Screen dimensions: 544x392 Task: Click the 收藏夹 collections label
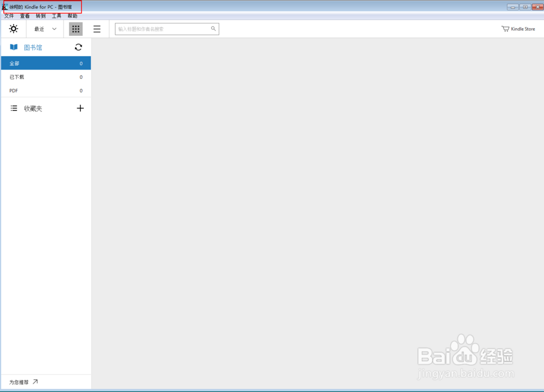33,109
